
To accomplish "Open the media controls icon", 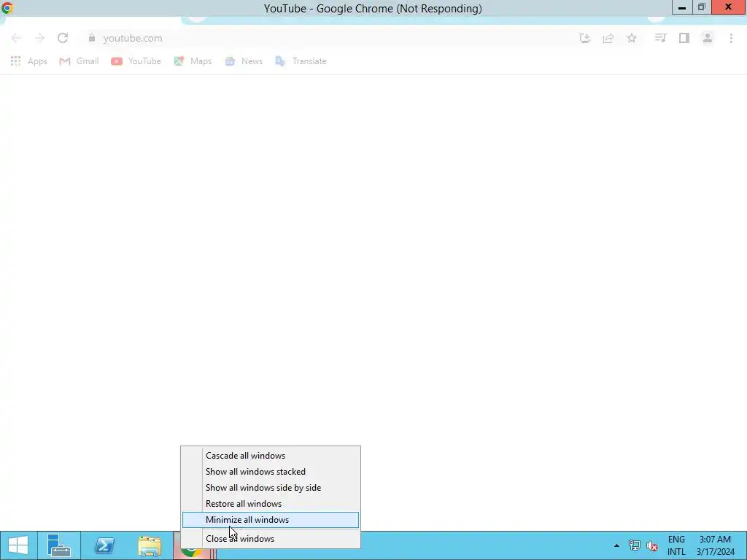I will [x=660, y=38].
